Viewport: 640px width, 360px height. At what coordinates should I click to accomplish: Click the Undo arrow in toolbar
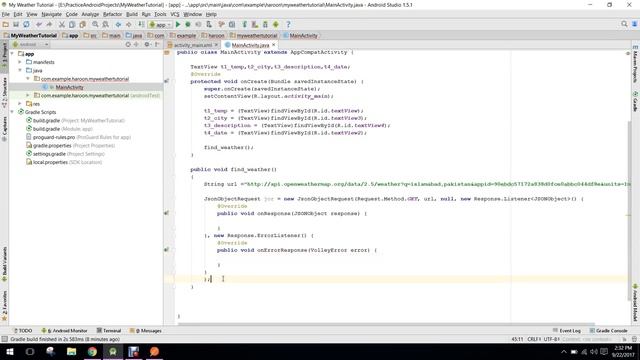tap(39, 24)
